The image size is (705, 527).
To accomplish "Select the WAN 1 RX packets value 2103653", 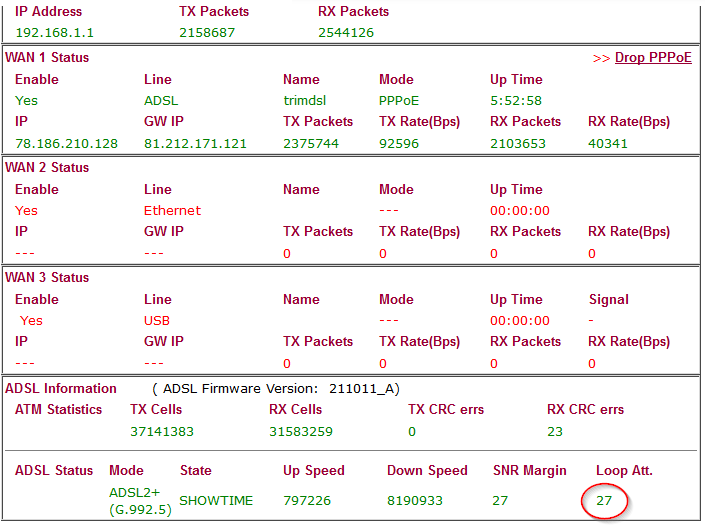I will (518, 144).
